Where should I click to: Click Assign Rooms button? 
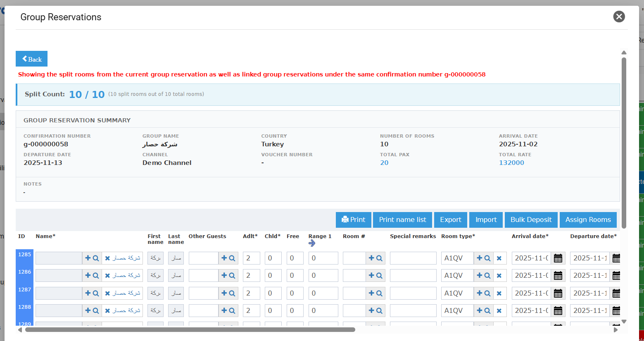point(588,220)
